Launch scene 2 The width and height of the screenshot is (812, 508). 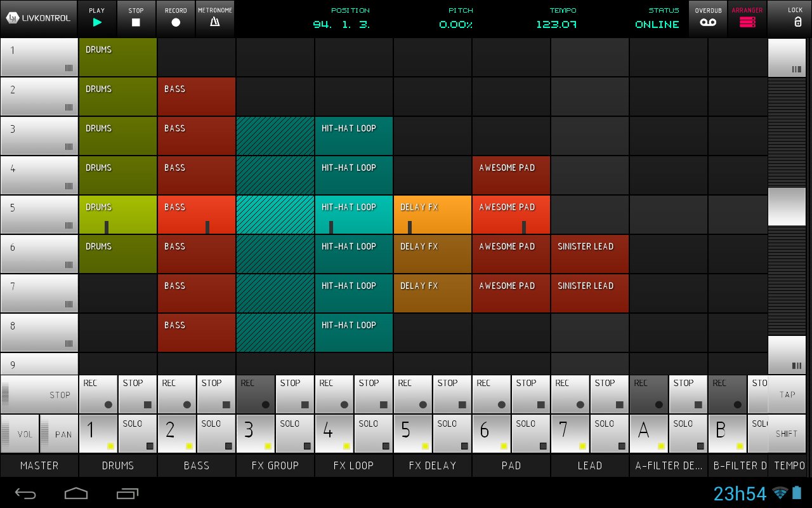(39, 97)
